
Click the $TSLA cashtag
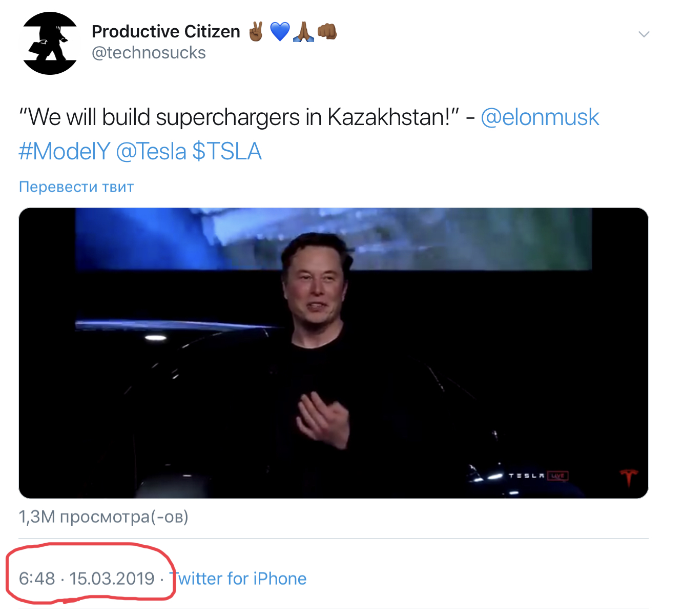[227, 151]
